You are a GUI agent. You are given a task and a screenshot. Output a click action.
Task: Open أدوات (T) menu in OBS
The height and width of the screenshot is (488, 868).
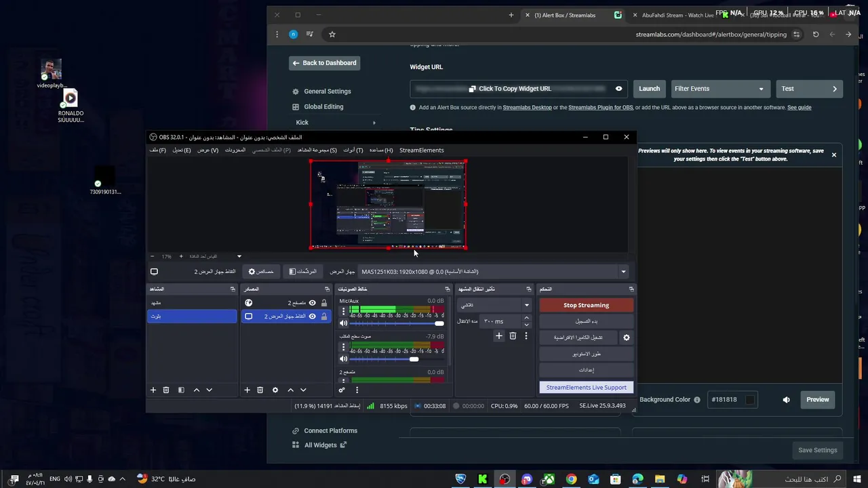(x=353, y=150)
